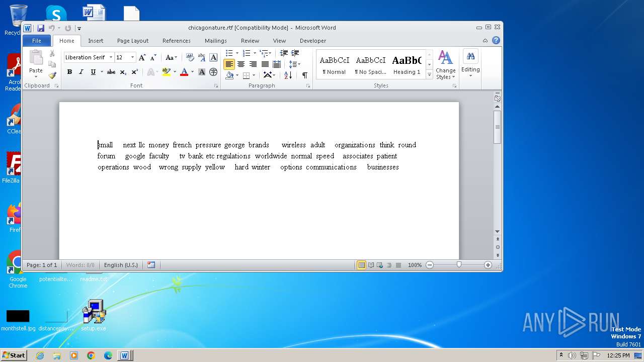Apply subscript formatting
This screenshot has height=362, width=644.
(123, 72)
